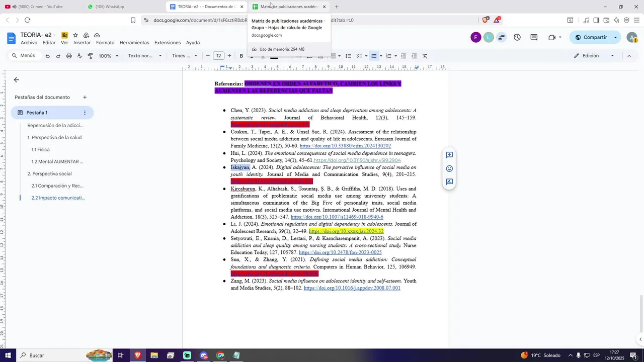This screenshot has width=644, height=362.
Task: Open Windows Start menu
Action: pos(8,355)
